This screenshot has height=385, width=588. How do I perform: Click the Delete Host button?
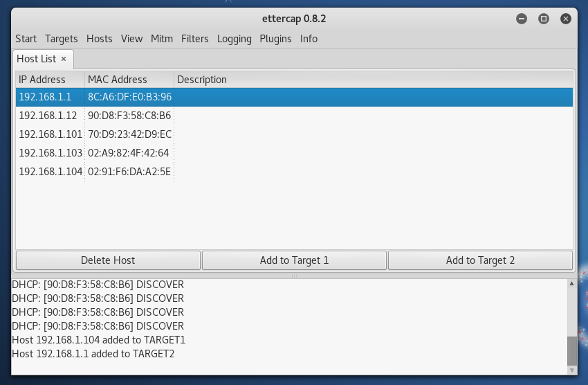click(x=108, y=260)
